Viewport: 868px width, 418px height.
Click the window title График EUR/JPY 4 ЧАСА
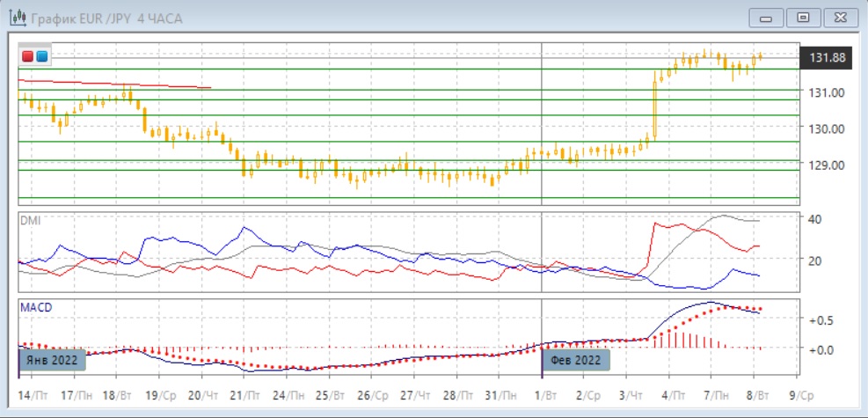(106, 18)
